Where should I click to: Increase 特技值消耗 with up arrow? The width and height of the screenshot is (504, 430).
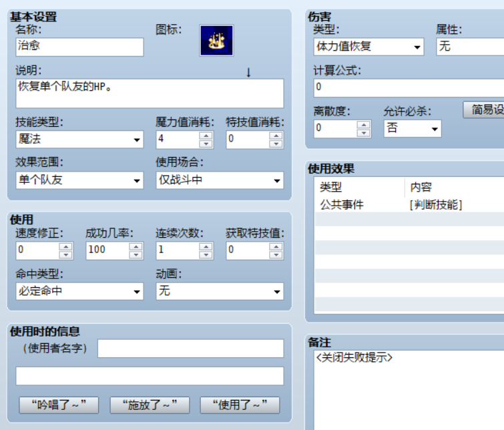point(276,136)
